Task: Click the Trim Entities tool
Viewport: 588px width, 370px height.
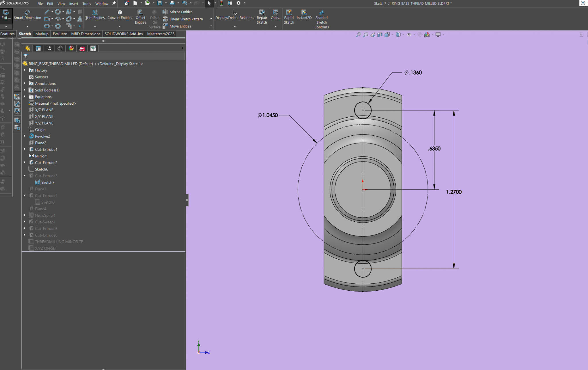Action: pyautogui.click(x=95, y=14)
